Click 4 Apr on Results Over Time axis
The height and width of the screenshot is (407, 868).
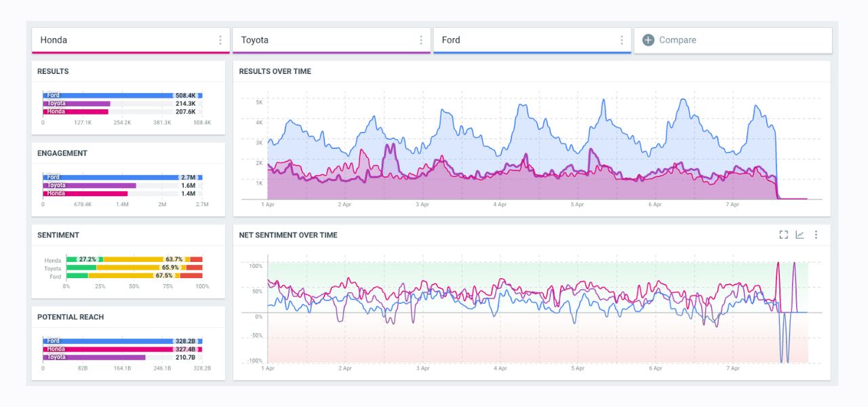pos(500,204)
